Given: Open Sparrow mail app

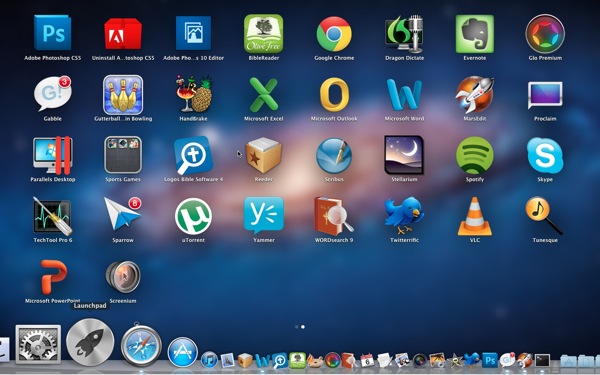Looking at the screenshot, I should [x=123, y=214].
